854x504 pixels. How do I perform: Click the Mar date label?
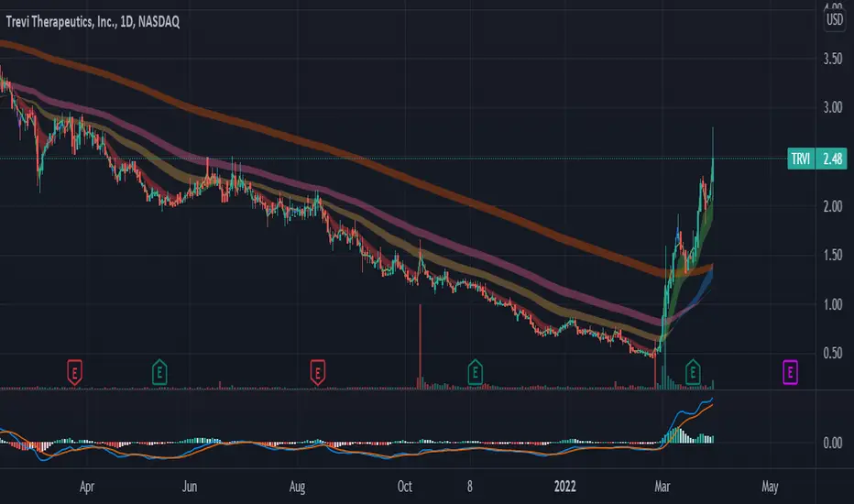[662, 487]
